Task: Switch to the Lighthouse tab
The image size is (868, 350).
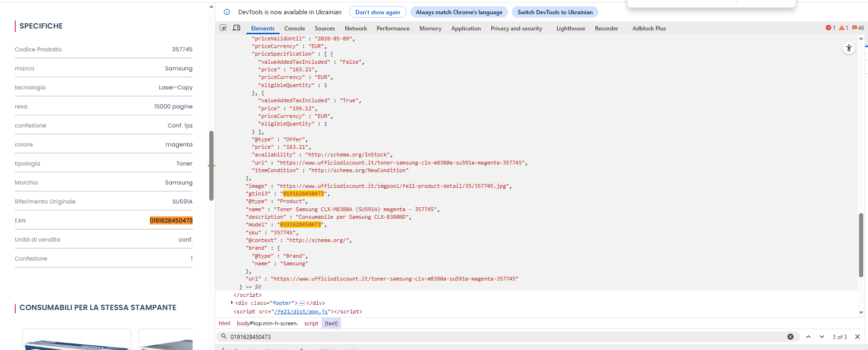Action: 571,29
